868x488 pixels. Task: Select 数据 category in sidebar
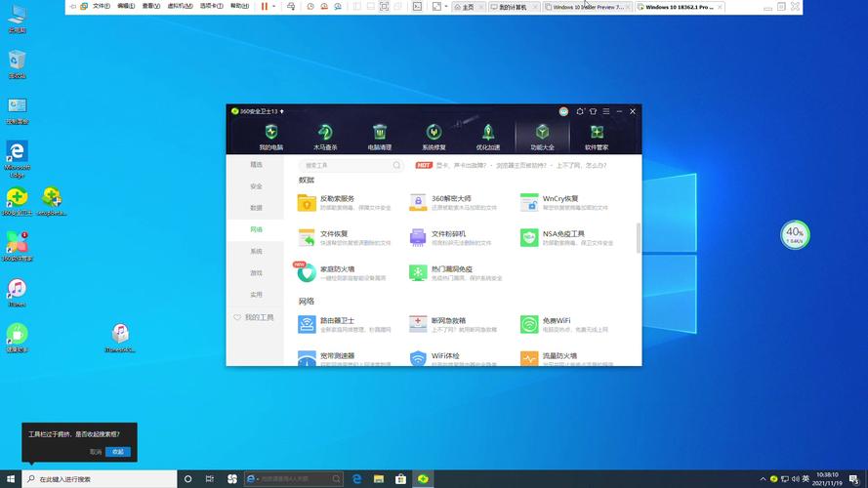tap(256, 208)
